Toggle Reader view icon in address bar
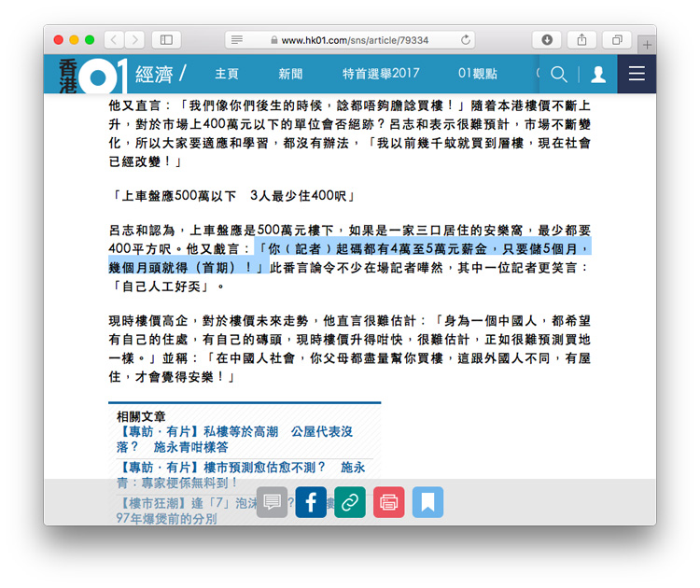 tap(237, 40)
